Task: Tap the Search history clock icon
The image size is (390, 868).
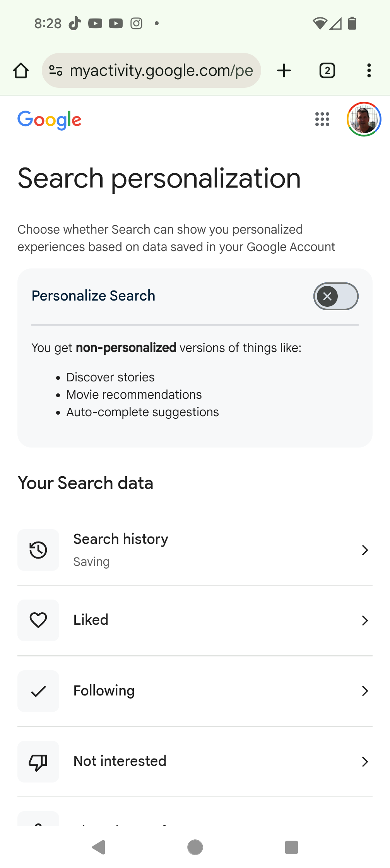Action: (x=38, y=550)
